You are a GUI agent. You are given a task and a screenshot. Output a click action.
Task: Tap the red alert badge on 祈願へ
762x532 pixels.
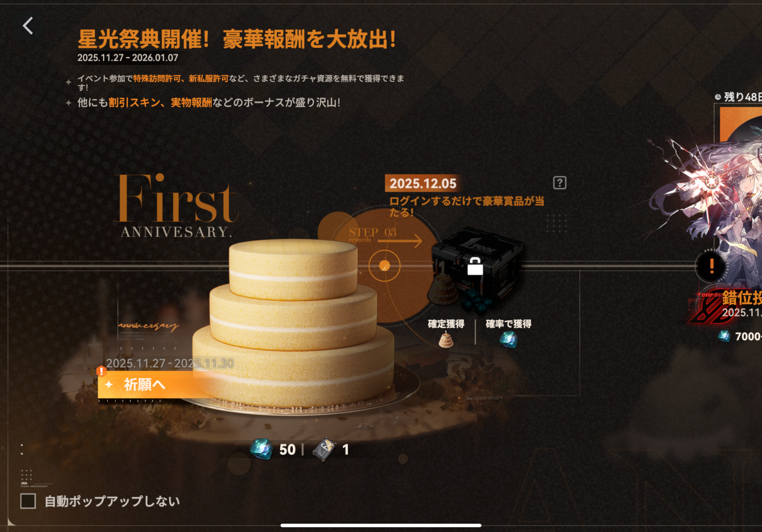101,371
